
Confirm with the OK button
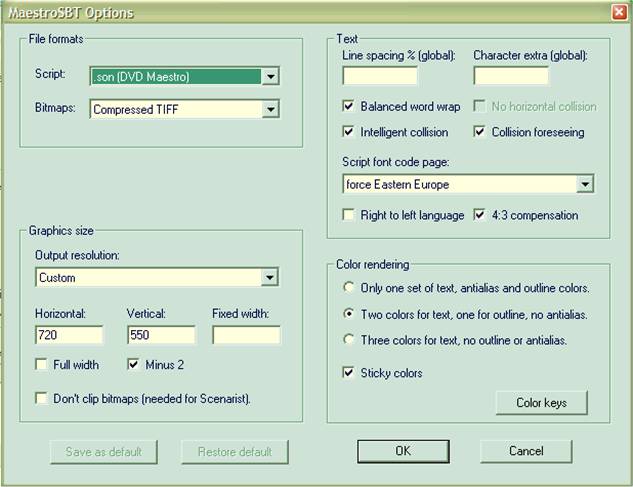403,451
